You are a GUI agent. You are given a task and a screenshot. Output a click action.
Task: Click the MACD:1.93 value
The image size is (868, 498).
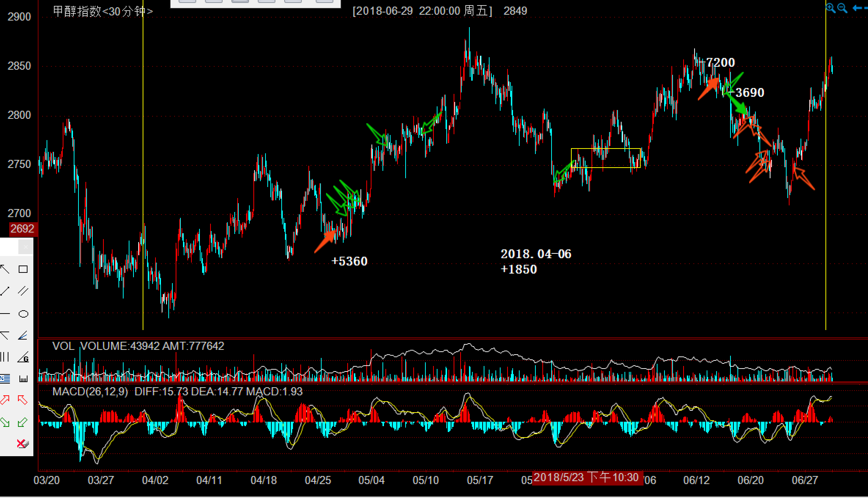(274, 392)
